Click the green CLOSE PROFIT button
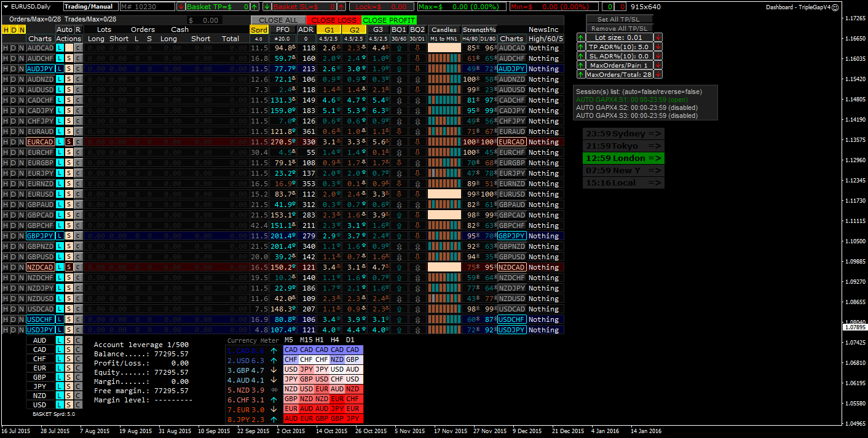This screenshot has width=868, height=438. pos(389,20)
